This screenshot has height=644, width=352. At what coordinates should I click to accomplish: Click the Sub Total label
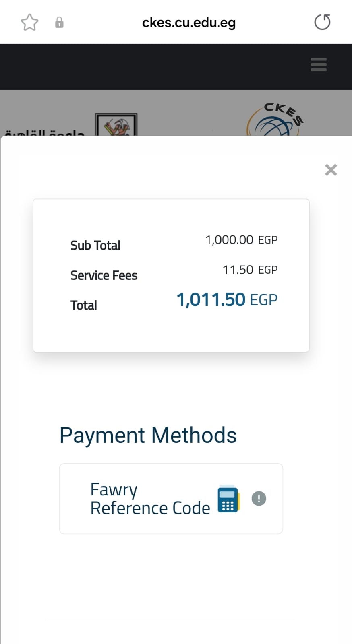click(x=95, y=245)
